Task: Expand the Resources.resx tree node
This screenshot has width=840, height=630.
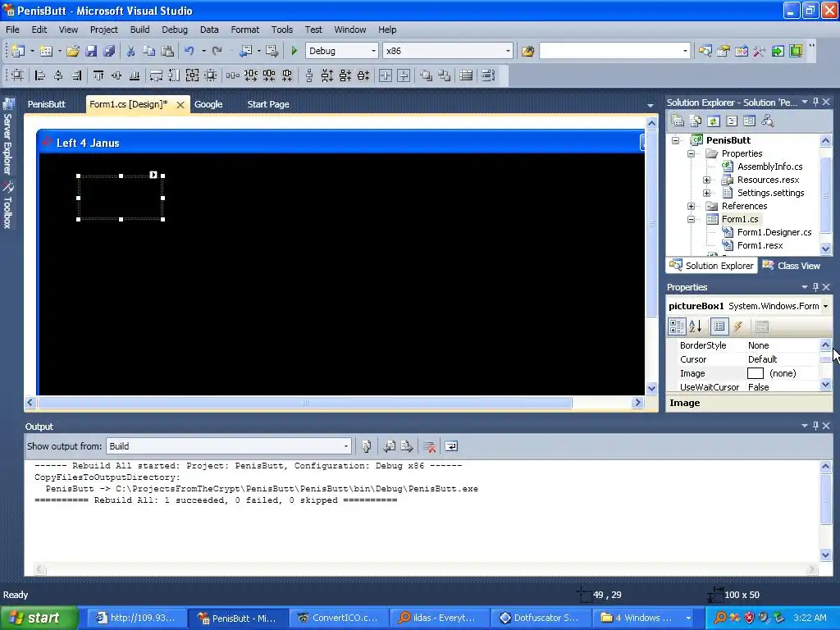Action: (x=706, y=180)
